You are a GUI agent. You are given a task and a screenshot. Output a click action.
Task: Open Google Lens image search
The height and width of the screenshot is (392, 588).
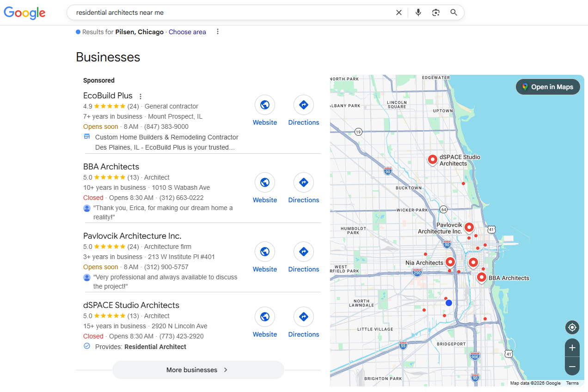(x=435, y=13)
